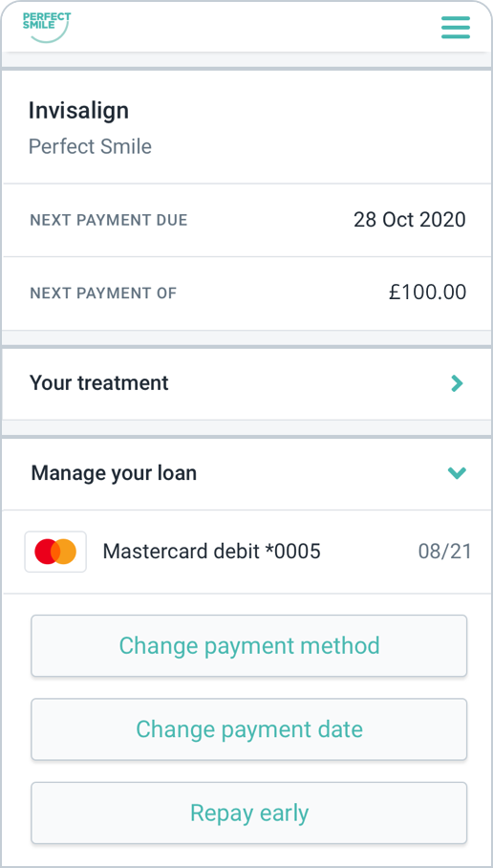493x868 pixels.
Task: Click the 28 Oct 2020 date value
Action: (410, 220)
